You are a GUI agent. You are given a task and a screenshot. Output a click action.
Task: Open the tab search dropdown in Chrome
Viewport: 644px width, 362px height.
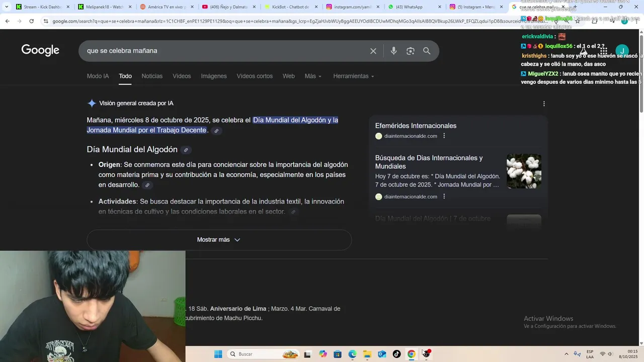7,7
